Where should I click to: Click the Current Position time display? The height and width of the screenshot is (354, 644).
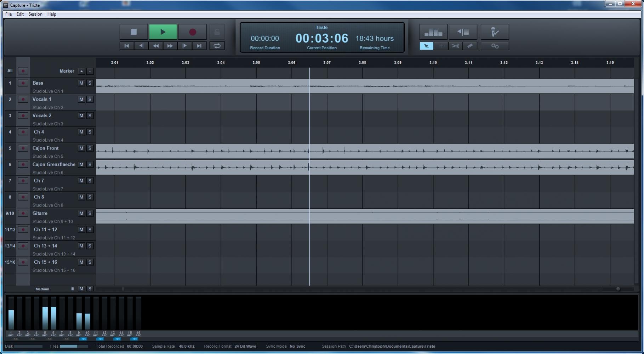(x=322, y=38)
